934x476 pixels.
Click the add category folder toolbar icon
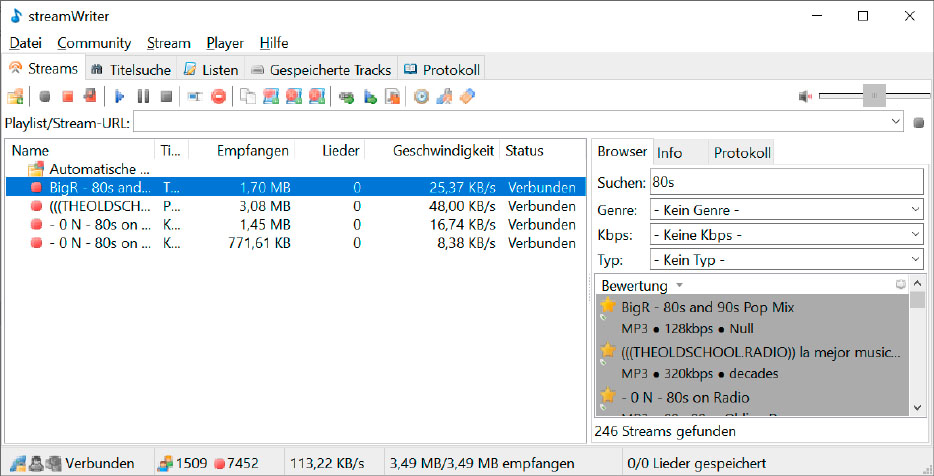coord(15,96)
